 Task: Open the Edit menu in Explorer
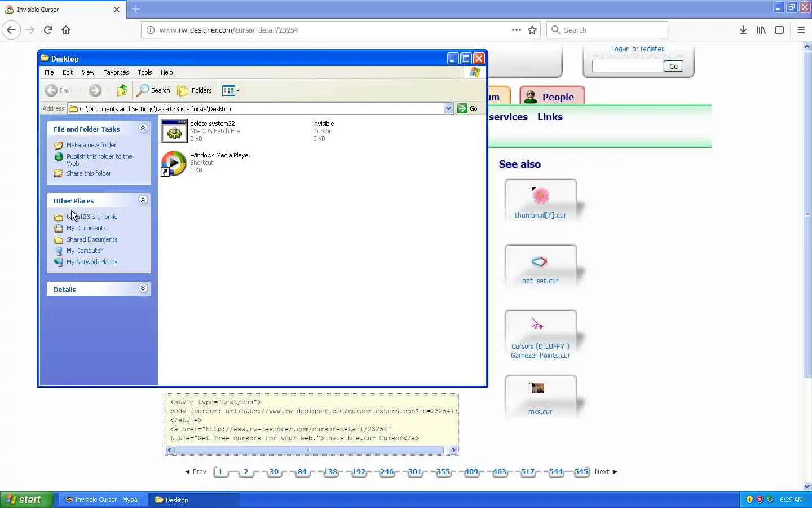click(68, 72)
